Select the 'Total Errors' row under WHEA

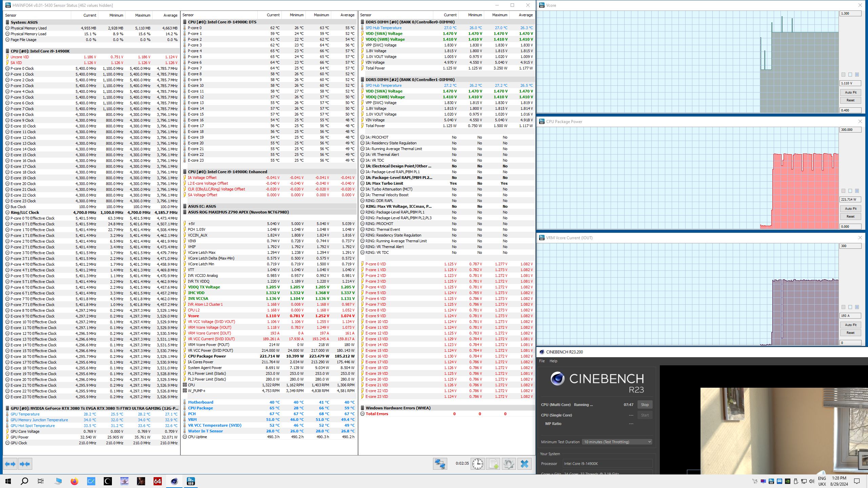pyautogui.click(x=447, y=414)
